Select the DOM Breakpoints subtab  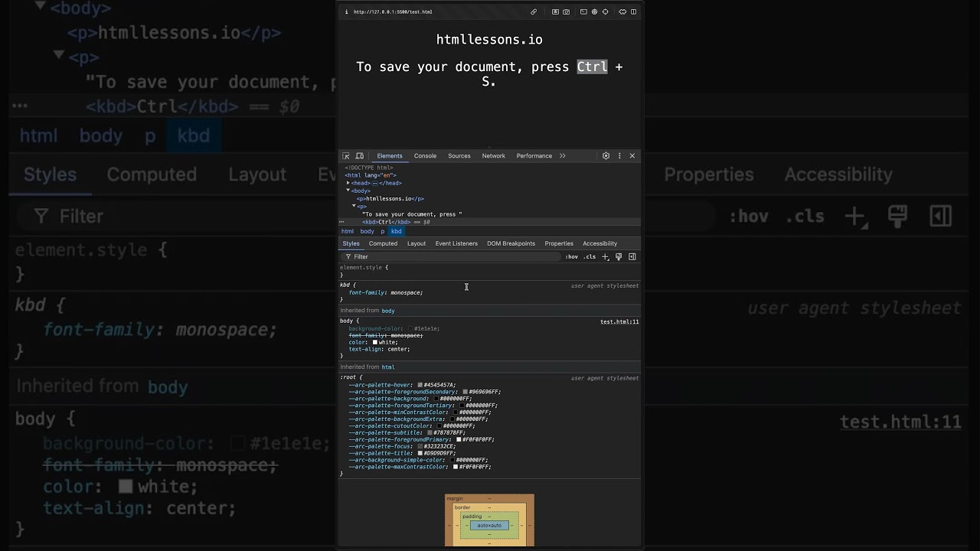tap(511, 243)
